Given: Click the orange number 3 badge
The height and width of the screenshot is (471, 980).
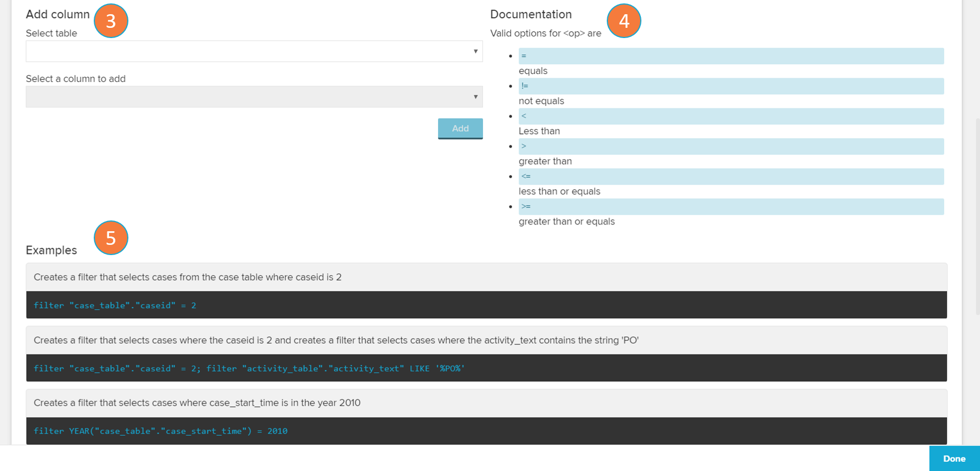Looking at the screenshot, I should coord(111,21).
